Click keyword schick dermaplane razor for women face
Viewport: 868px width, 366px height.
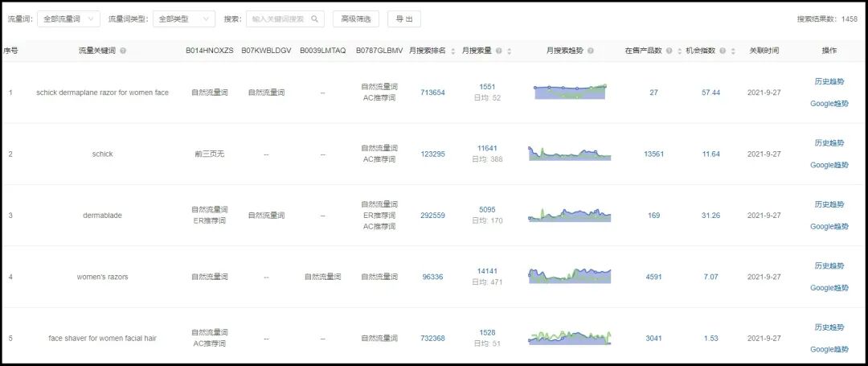click(102, 93)
